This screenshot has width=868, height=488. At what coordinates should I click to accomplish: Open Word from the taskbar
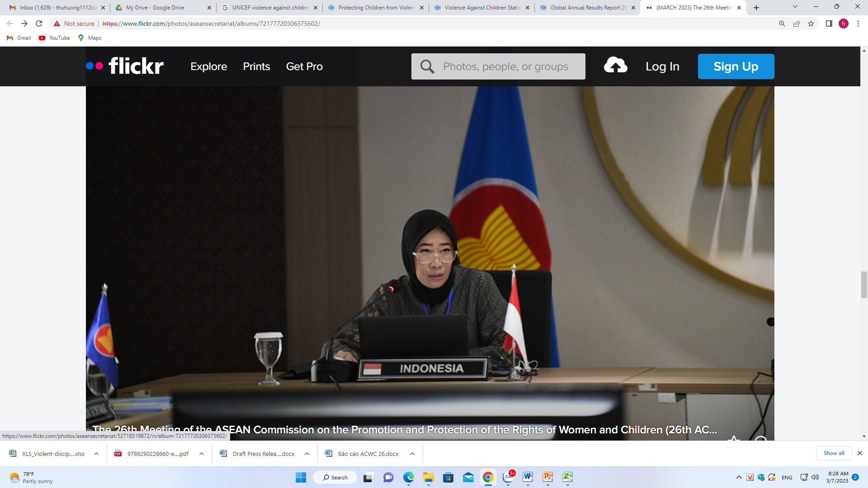click(528, 477)
